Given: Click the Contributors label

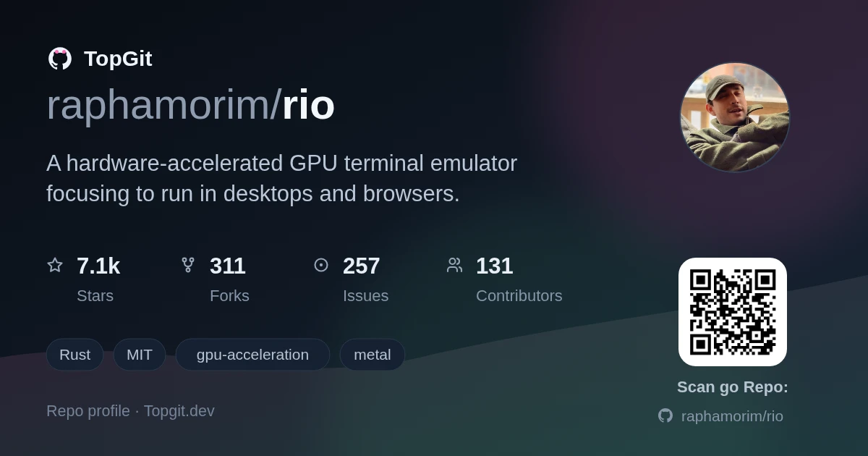Looking at the screenshot, I should [x=519, y=295].
